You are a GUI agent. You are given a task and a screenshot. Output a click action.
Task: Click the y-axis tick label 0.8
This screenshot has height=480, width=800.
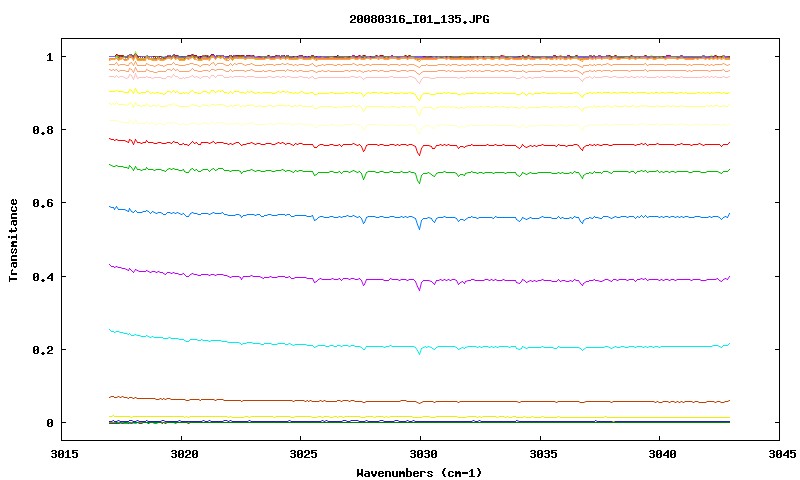tap(43, 130)
